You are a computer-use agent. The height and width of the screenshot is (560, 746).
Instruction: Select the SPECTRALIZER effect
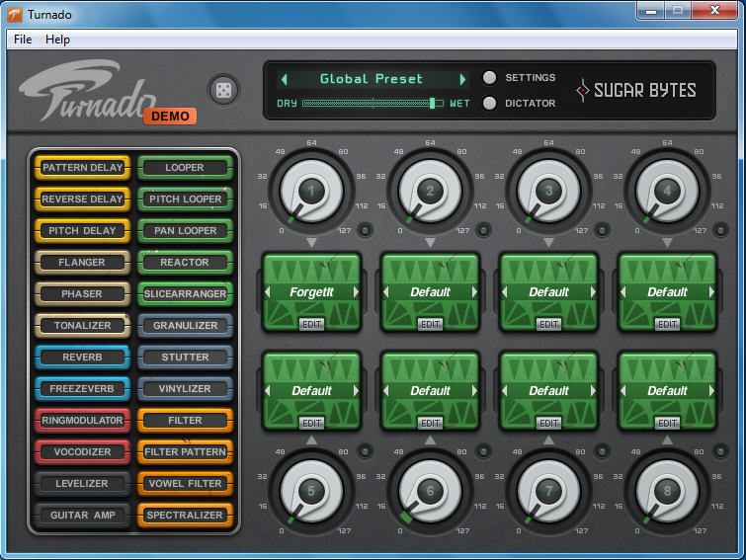[x=185, y=516]
